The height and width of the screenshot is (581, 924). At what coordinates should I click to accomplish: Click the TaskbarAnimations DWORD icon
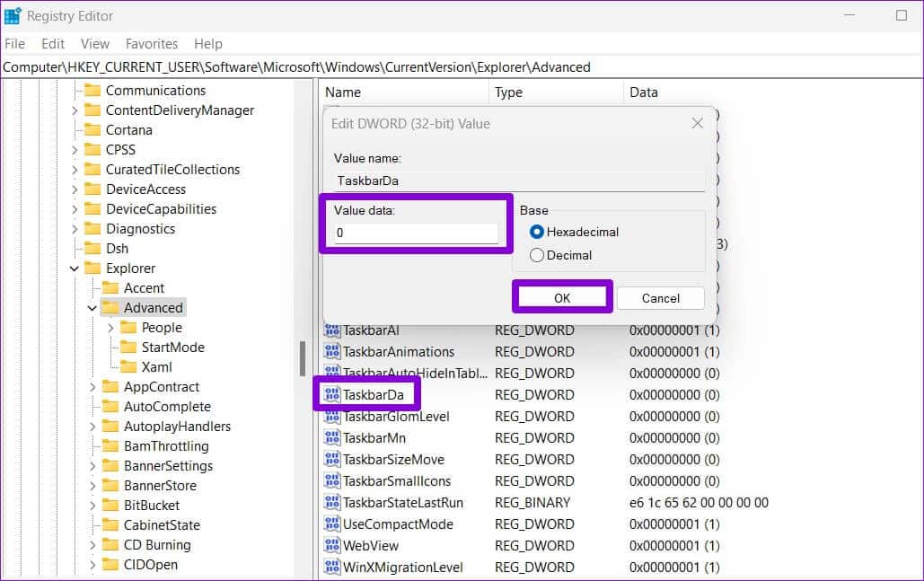(x=332, y=352)
